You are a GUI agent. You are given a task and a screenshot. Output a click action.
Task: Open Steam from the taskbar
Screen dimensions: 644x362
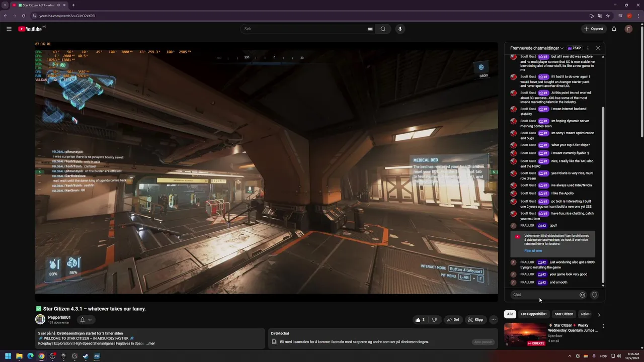coord(86,356)
